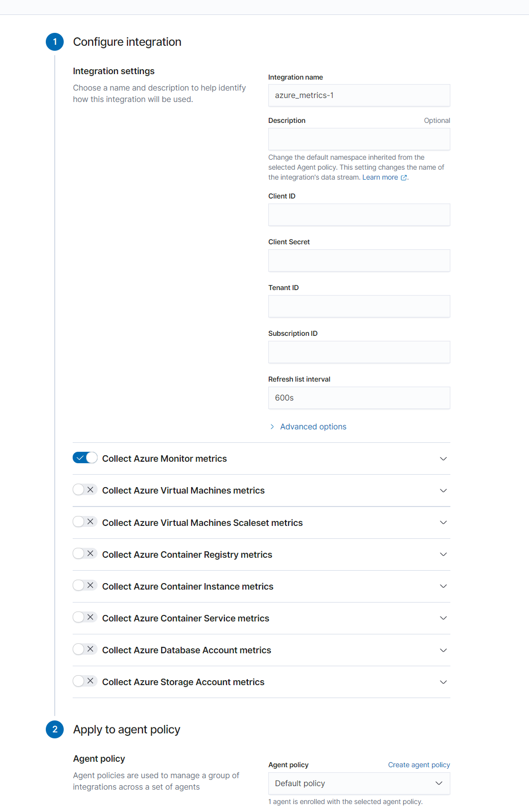Enable Collect Azure Database Account metrics
529x812 pixels.
[85, 649]
